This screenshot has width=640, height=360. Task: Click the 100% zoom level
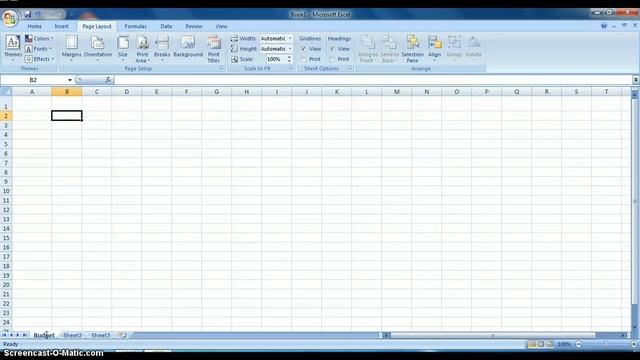564,344
